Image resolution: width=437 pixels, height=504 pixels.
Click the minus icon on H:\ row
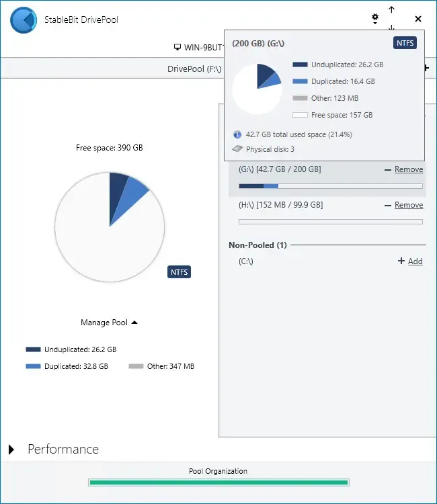coord(388,206)
